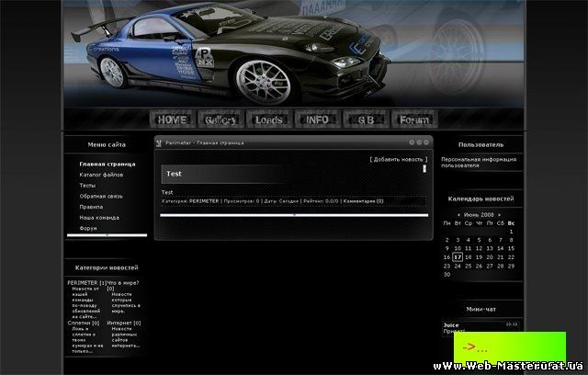Click first round button in Perimeter title bar

pos(412,142)
